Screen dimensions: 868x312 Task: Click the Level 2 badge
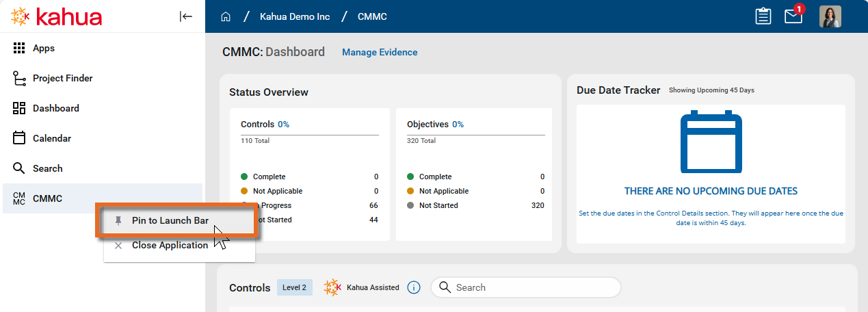[294, 287]
